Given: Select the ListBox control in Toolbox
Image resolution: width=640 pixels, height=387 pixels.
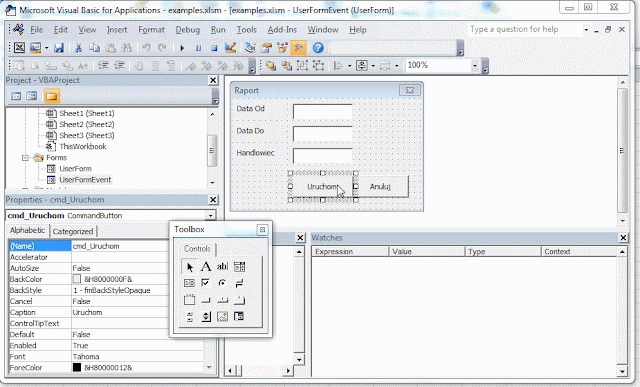Looking at the screenshot, I should tap(189, 282).
